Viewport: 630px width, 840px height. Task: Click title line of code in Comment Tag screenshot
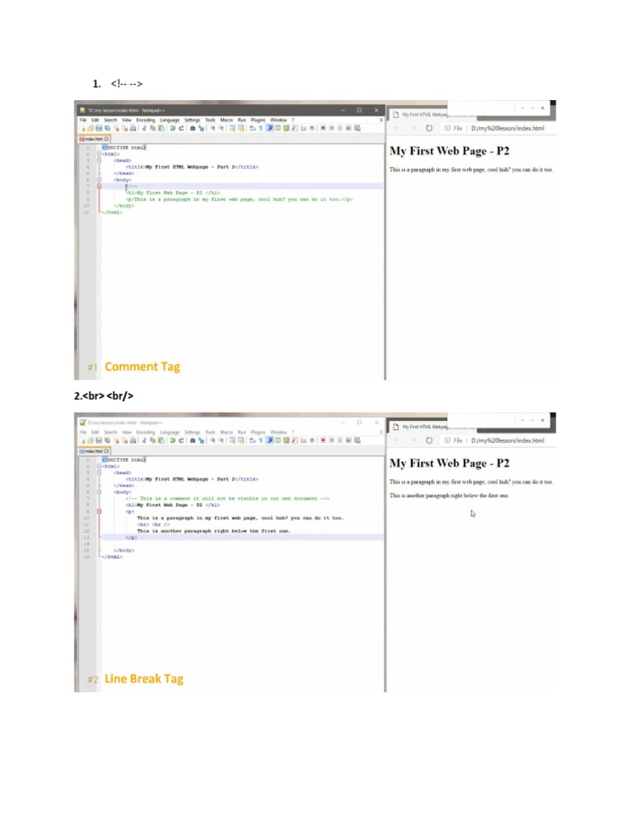tap(192, 167)
